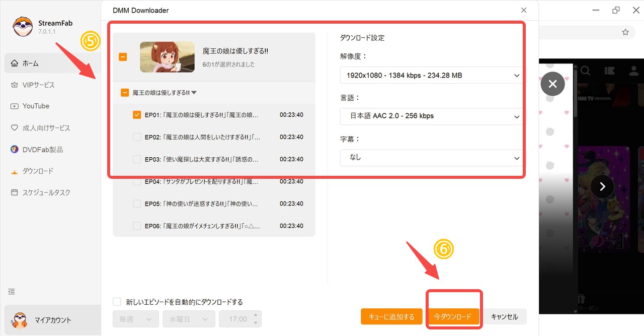Open the 解像度 resolution dropdown

pos(431,75)
